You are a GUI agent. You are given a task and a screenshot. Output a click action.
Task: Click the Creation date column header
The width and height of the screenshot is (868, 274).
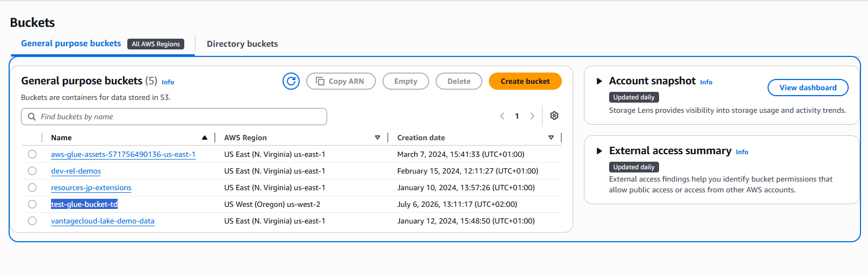click(421, 138)
